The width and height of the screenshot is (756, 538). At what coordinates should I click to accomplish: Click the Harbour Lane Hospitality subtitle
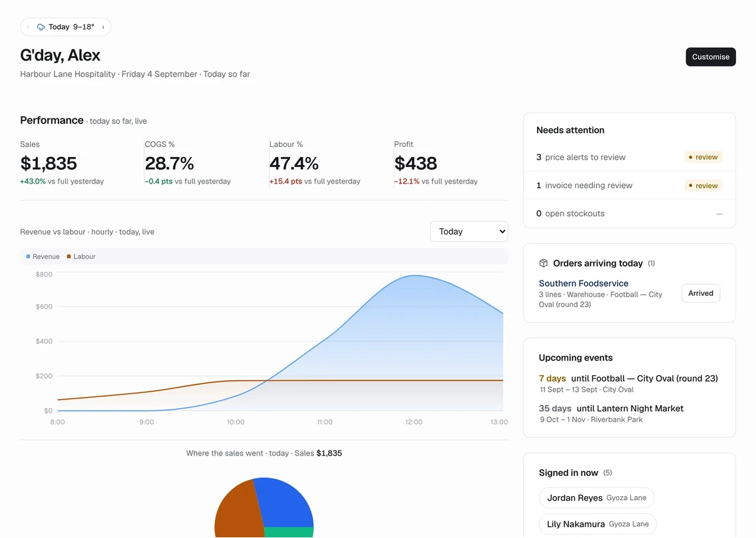pyautogui.click(x=135, y=74)
